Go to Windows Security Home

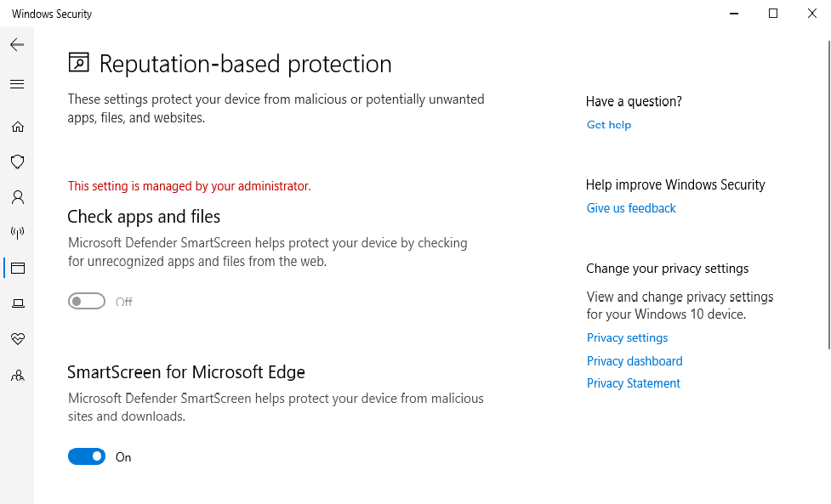pos(17,126)
